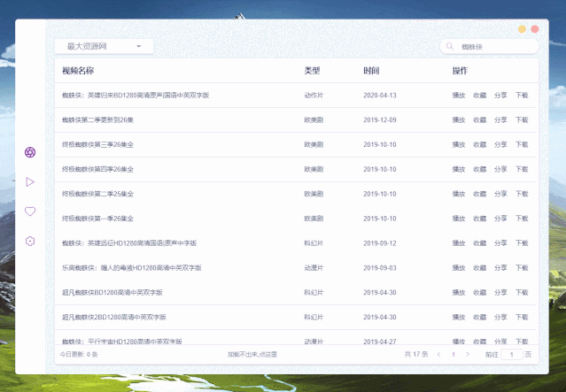
Task: Go to previous page arrow
Action: [439, 355]
